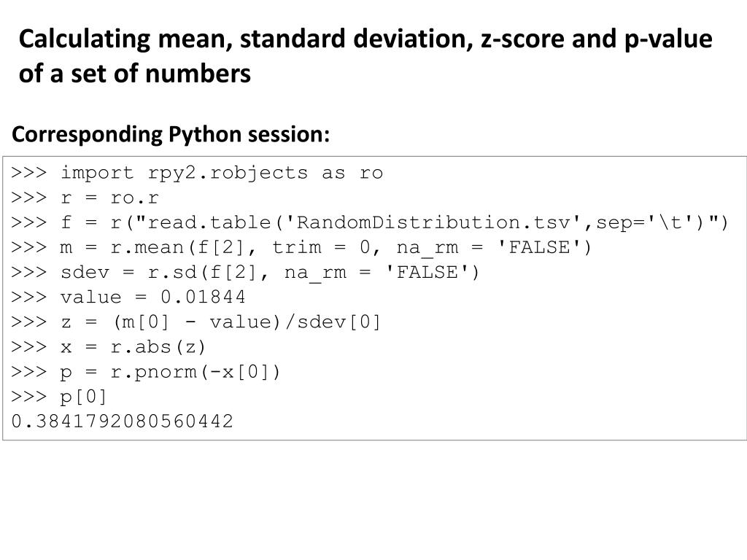The image size is (747, 560).
Task: Click the 'p = r.pnorm(-x[0])' line
Action: tap(146, 372)
